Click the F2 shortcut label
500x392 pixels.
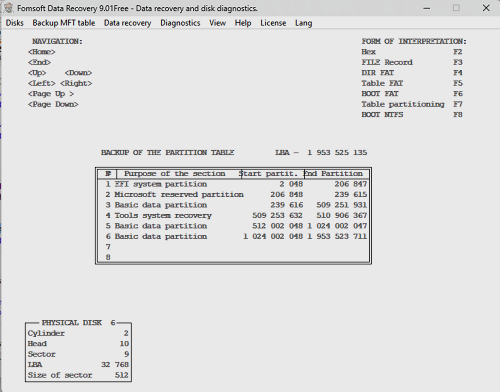(458, 52)
